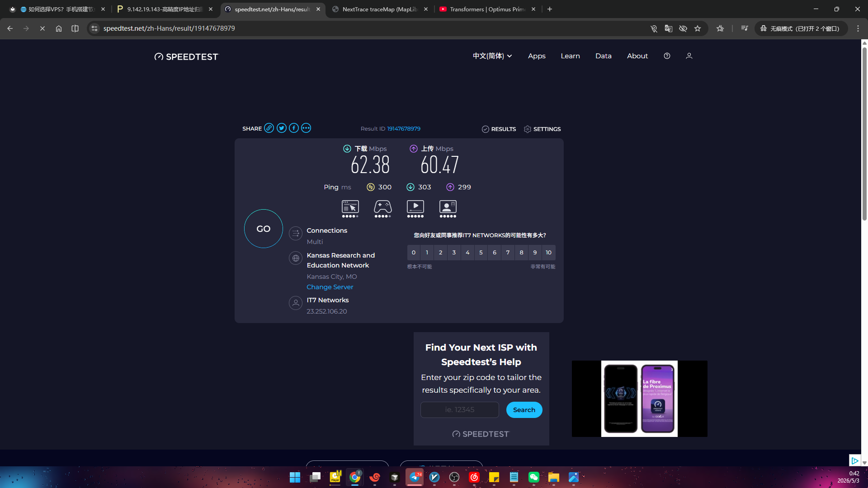The height and width of the screenshot is (488, 868).
Task: Open the user account icon in header
Action: (689, 56)
